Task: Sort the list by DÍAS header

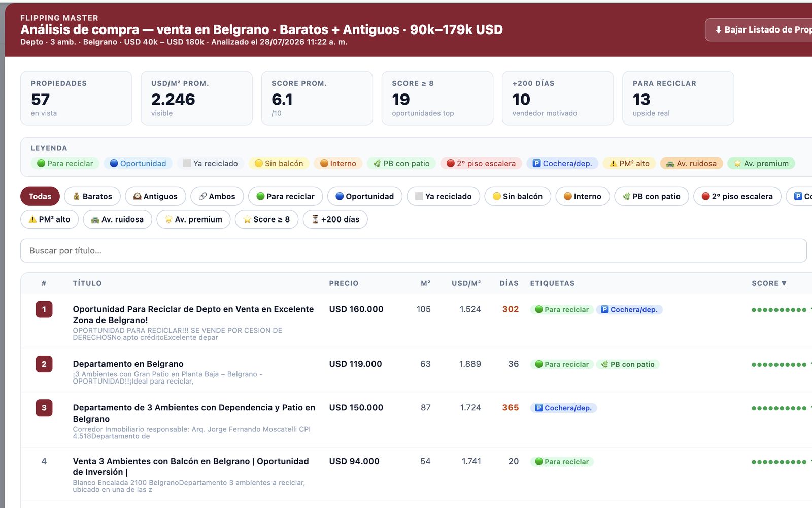Action: tap(509, 283)
